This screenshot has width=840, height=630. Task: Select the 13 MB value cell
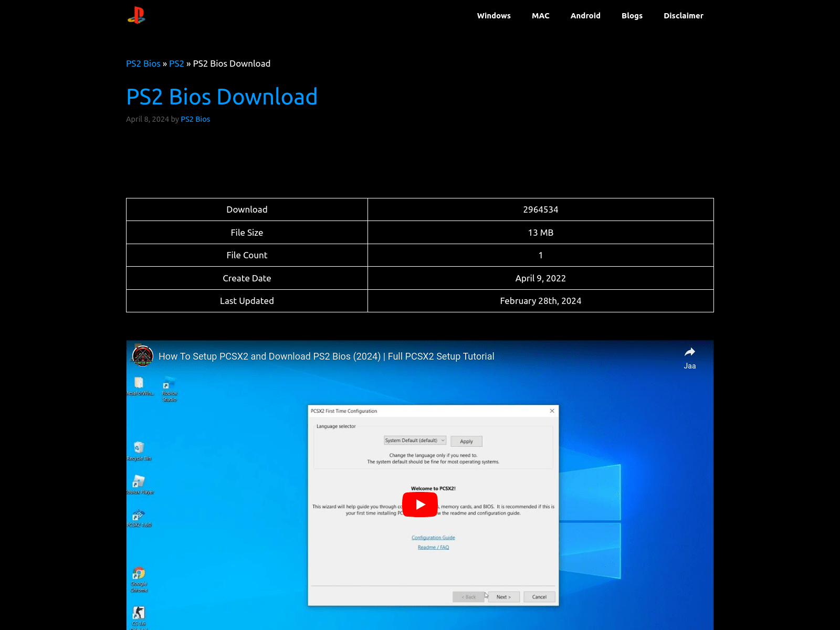[x=541, y=233]
